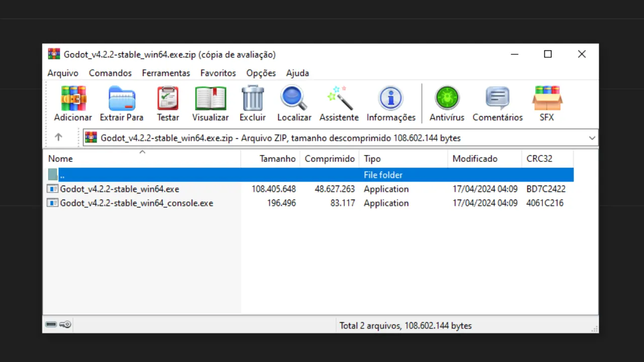Sort by the Tipo column header
Image resolution: width=644 pixels, height=362 pixels.
[x=403, y=158]
